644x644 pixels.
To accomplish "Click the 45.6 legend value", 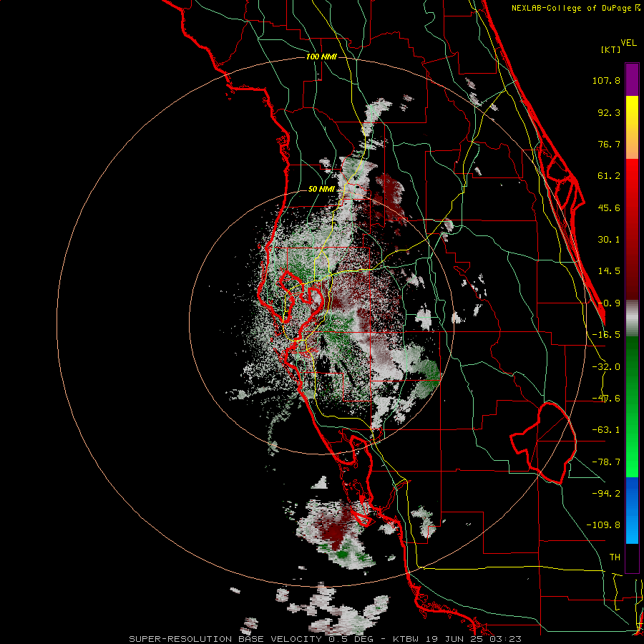I will 609,208.
